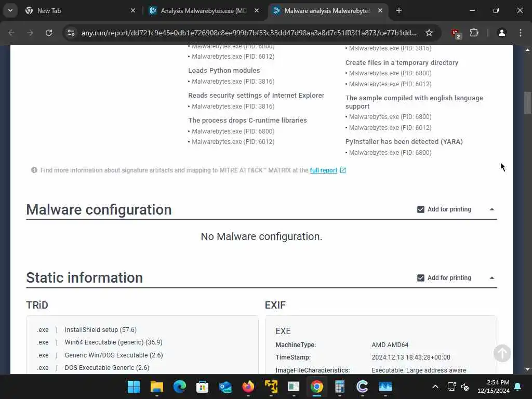
Task: Select Create files in a temporary directory
Action: click(402, 62)
